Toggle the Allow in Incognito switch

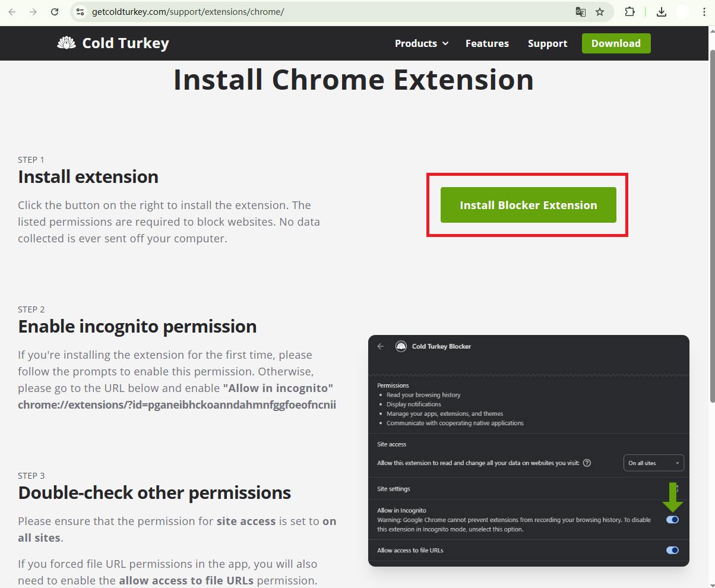pos(672,520)
